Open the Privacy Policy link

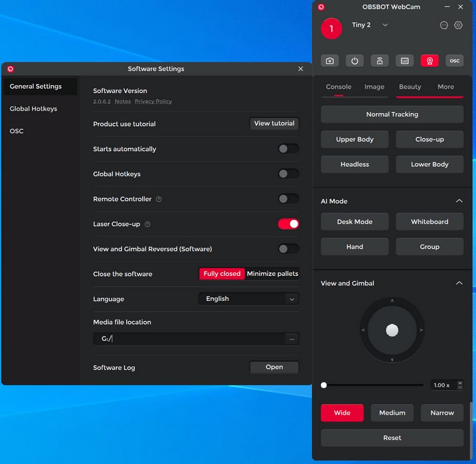154,101
